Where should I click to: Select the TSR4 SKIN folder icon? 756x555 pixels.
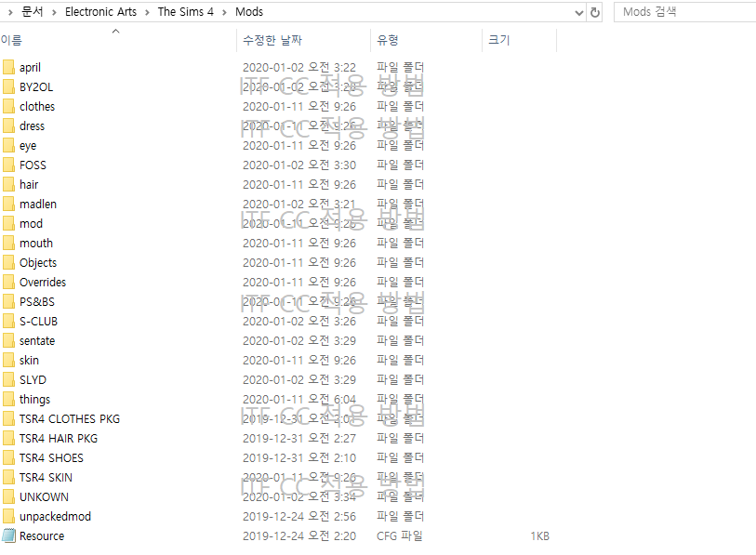coord(8,477)
